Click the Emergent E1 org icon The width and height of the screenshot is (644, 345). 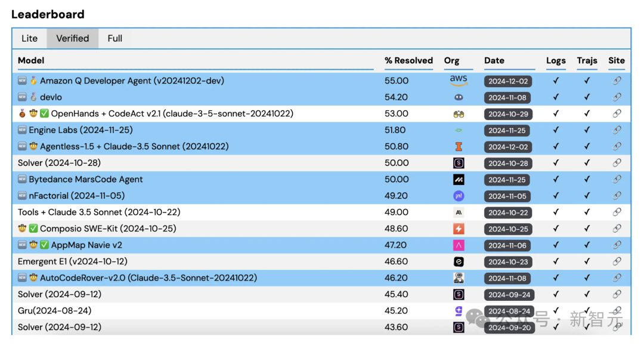[457, 261]
